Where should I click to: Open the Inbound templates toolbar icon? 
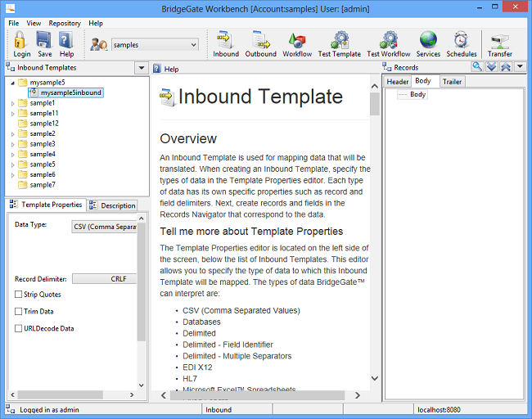tap(225, 40)
